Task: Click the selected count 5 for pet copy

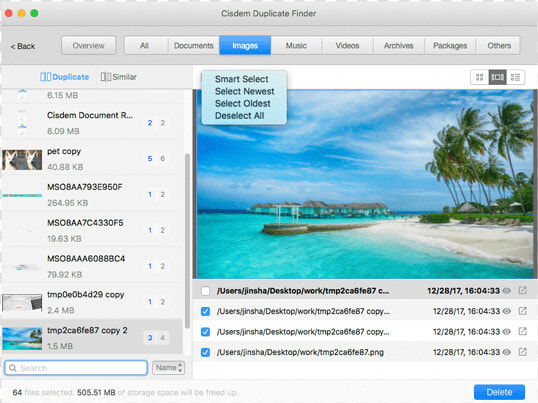Action: pyautogui.click(x=150, y=158)
